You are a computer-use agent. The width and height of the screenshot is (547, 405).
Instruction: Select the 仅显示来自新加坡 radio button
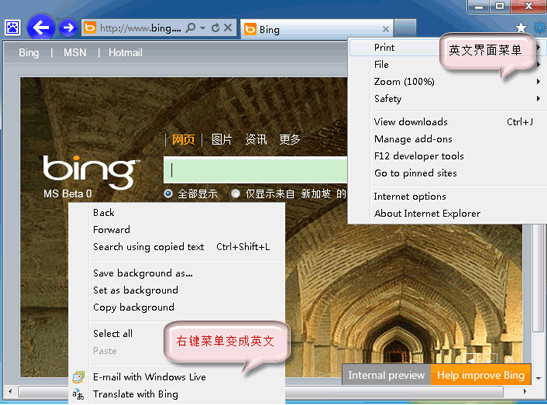pyautogui.click(x=235, y=193)
